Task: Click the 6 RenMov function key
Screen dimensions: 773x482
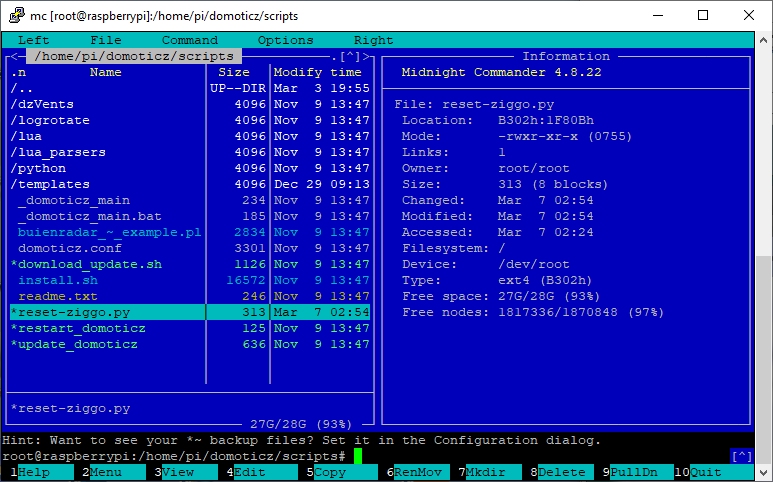Action: tap(418, 472)
